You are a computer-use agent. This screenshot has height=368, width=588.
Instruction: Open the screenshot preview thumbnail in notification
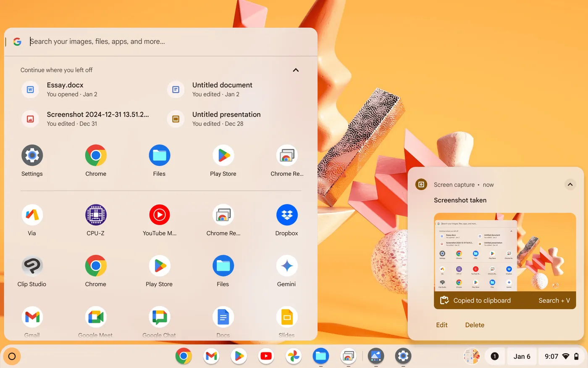click(x=505, y=252)
